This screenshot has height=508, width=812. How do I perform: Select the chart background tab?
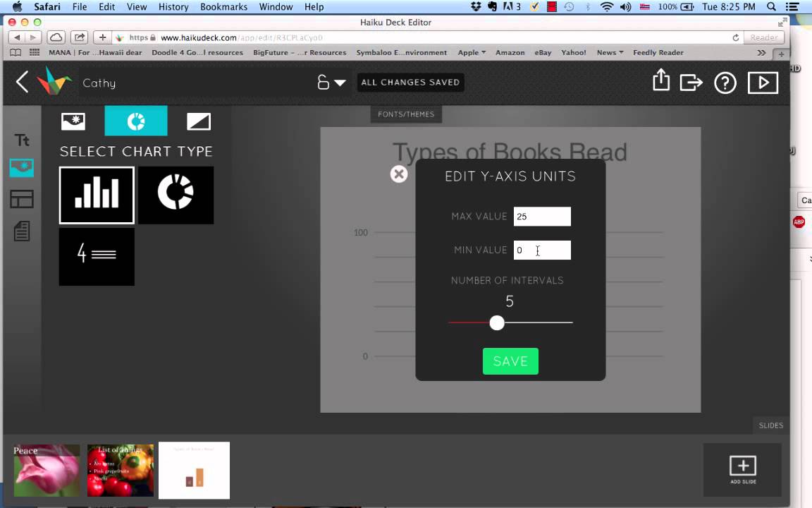pos(135,121)
